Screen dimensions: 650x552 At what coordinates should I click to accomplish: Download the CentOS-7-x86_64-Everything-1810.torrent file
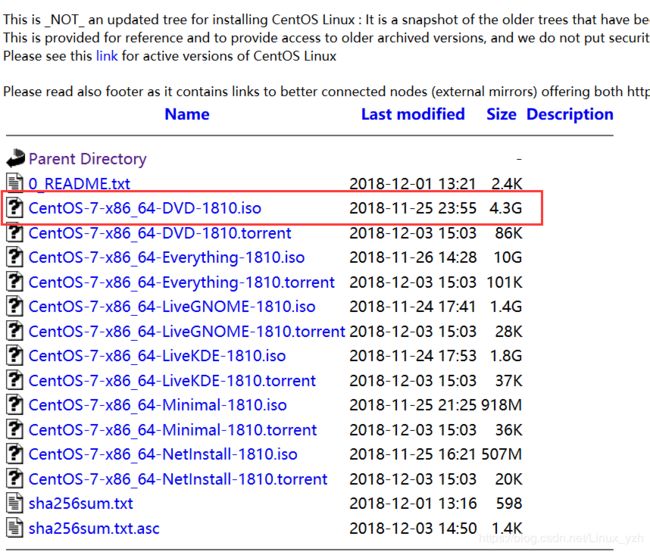point(182,282)
